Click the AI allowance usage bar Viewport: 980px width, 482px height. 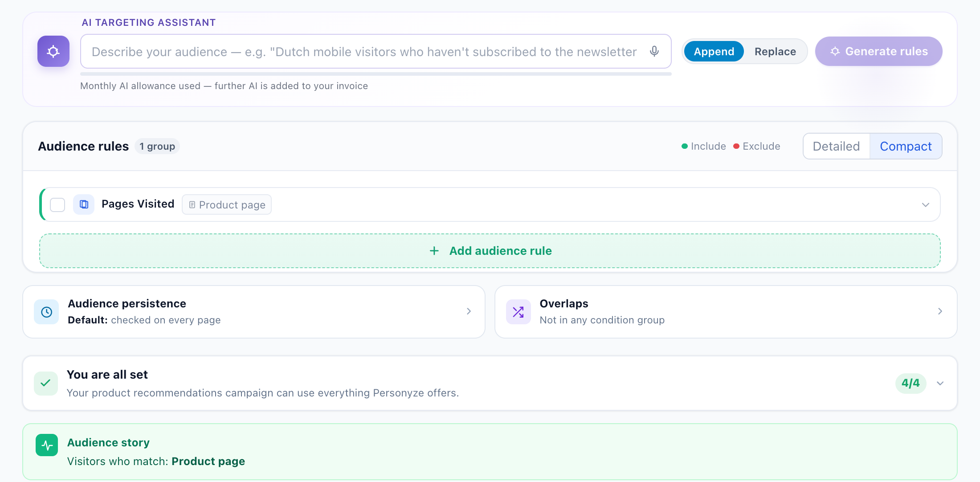(376, 74)
